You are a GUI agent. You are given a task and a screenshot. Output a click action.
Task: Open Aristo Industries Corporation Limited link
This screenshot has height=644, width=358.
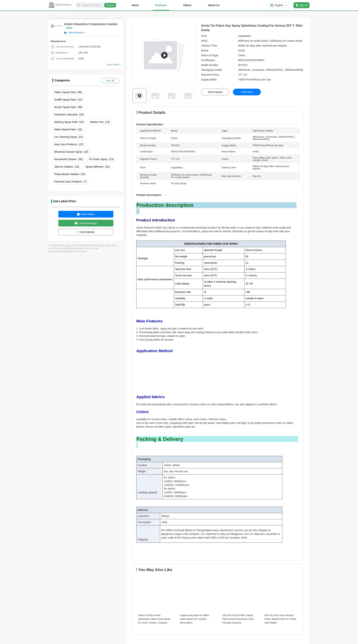tap(91, 24)
